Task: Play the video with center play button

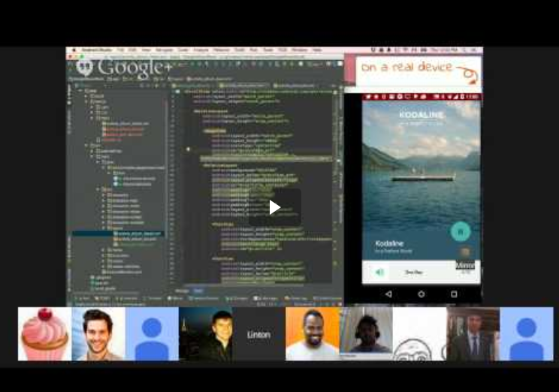Action: pyautogui.click(x=274, y=207)
